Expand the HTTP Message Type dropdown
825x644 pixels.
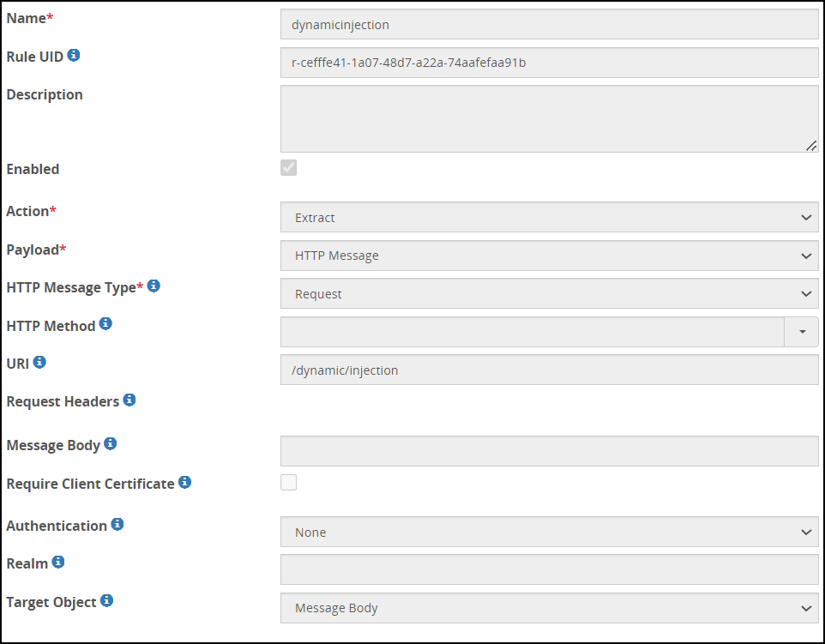point(549,294)
